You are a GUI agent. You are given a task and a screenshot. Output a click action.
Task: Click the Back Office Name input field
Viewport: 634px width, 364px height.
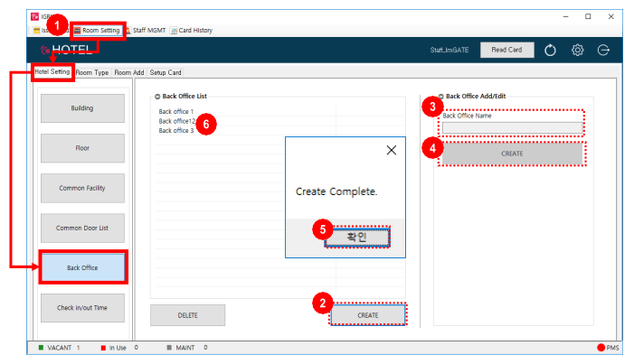pos(512,127)
